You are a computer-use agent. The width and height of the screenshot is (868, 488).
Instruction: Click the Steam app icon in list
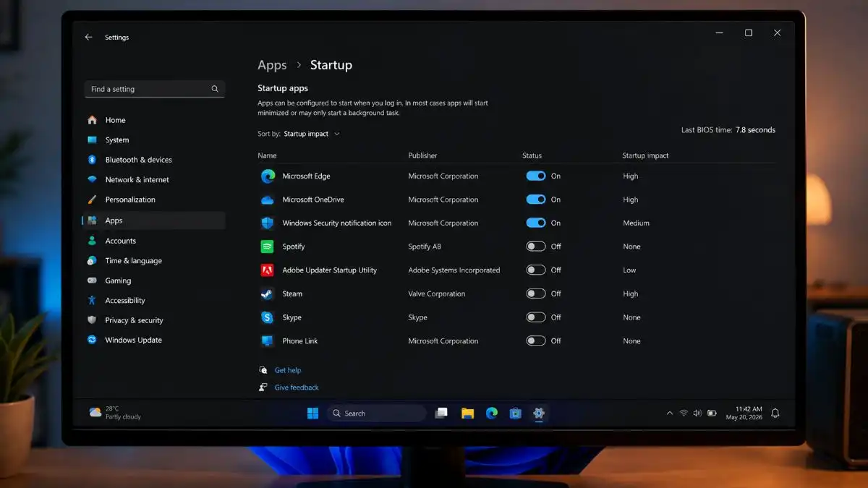point(268,294)
